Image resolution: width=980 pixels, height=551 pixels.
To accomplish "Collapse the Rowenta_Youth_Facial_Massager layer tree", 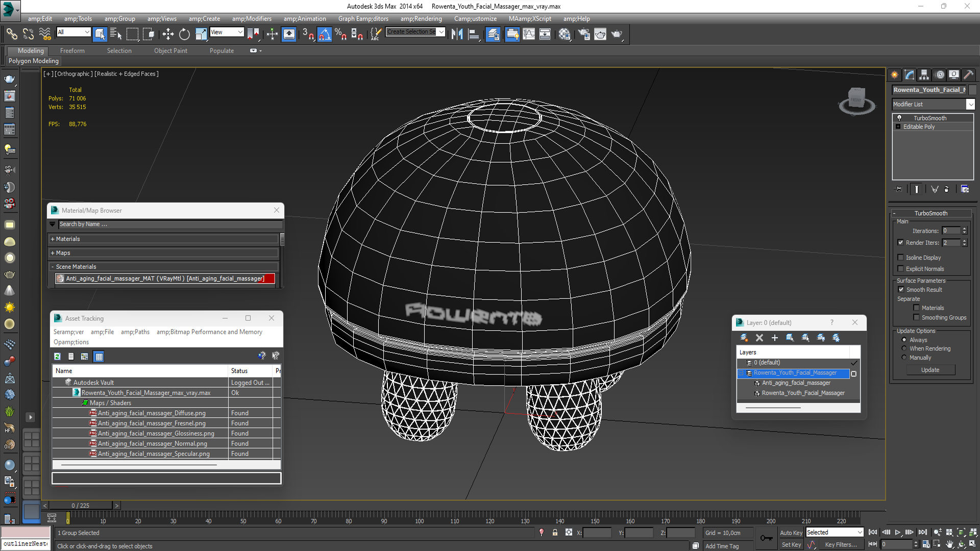I will coord(741,373).
